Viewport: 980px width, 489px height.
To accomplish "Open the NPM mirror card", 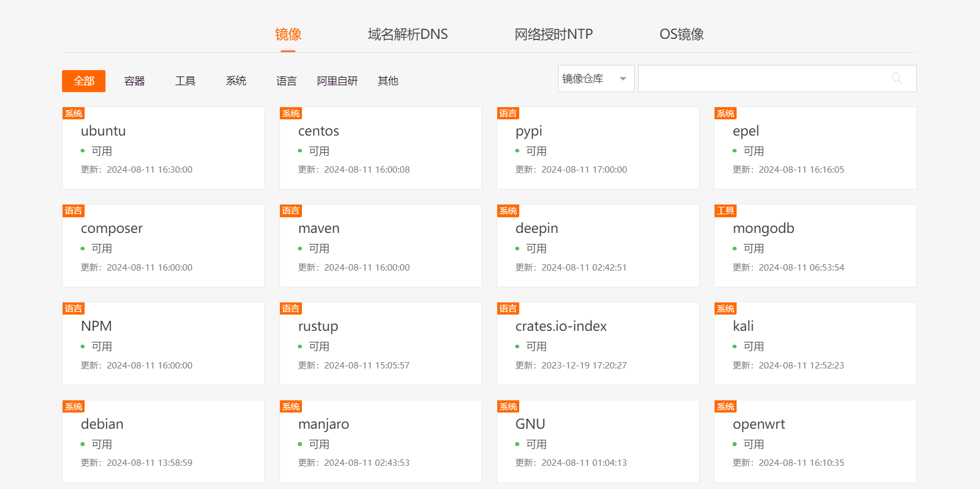I will pos(163,344).
